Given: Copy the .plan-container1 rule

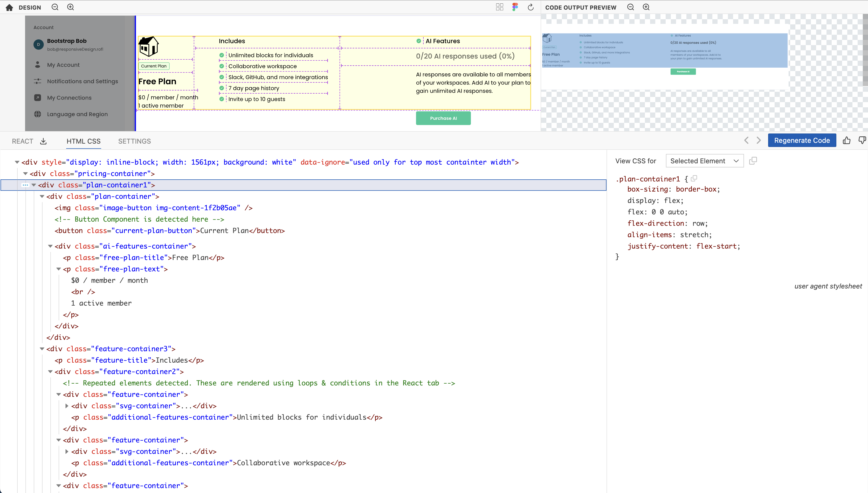Looking at the screenshot, I should coord(694,178).
